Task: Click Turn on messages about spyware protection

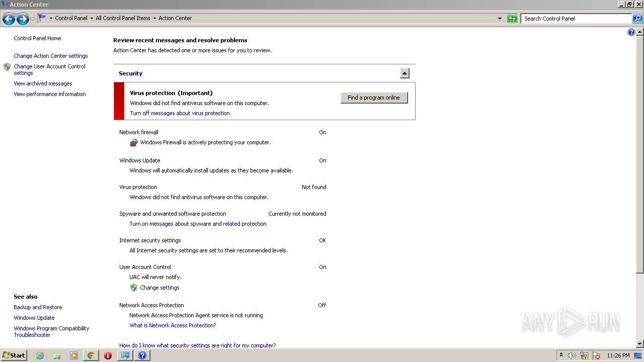Action: [x=198, y=224]
